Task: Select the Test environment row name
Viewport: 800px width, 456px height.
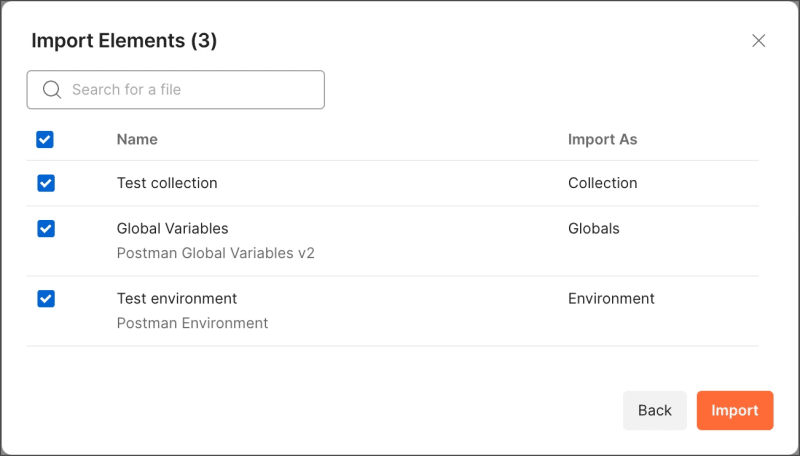Action: tap(177, 299)
